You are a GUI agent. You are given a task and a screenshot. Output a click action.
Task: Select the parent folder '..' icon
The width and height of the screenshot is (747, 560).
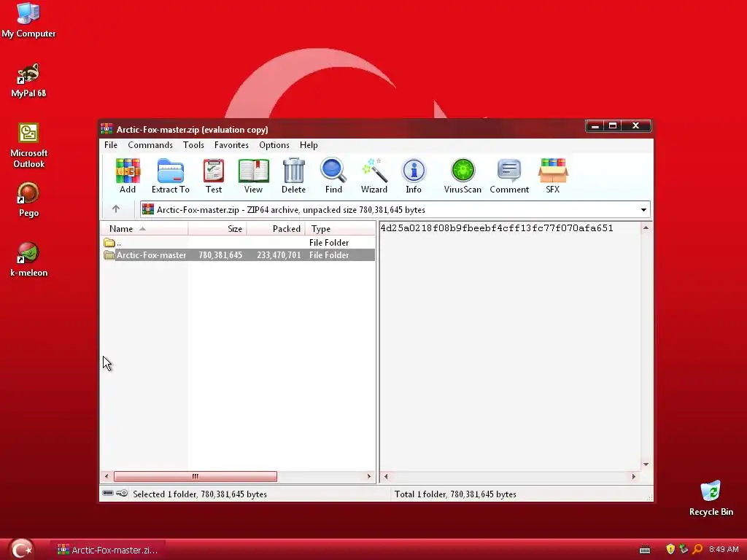click(x=109, y=242)
